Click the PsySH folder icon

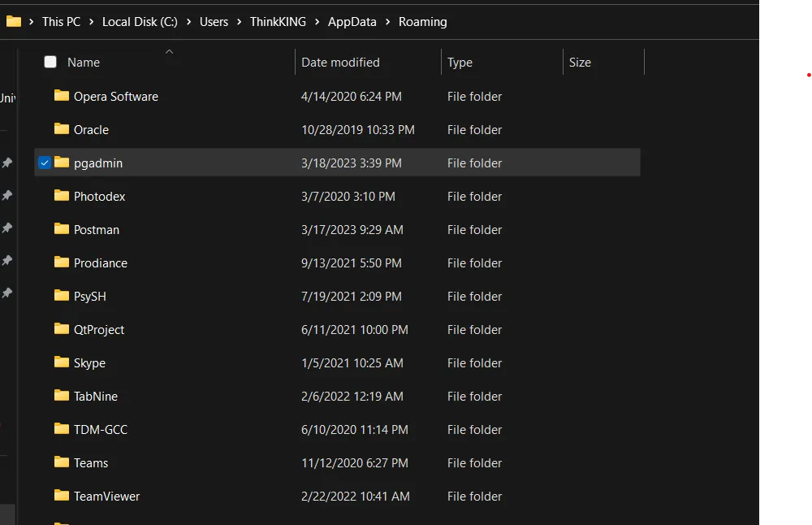pyautogui.click(x=62, y=296)
